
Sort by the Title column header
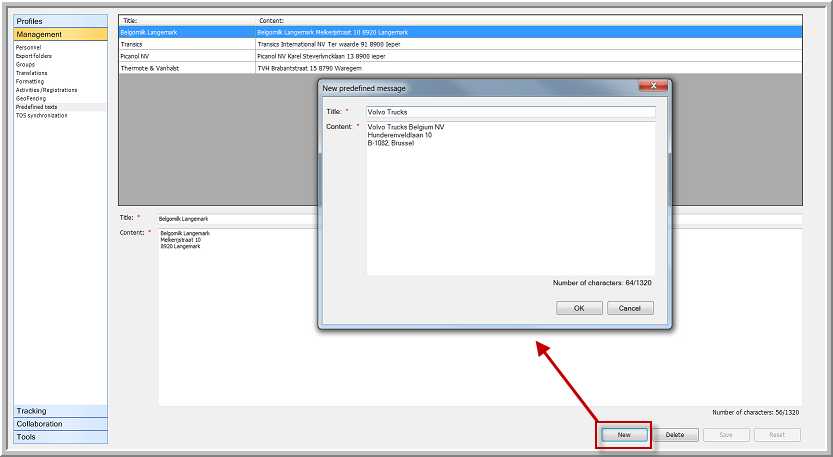pyautogui.click(x=186, y=20)
